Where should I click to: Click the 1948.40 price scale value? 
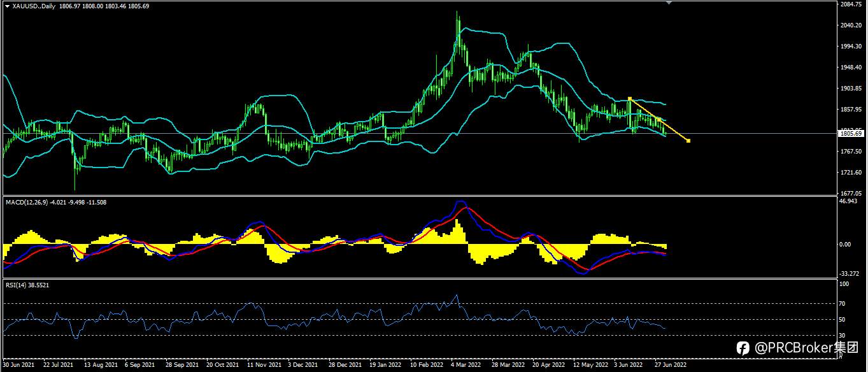851,68
